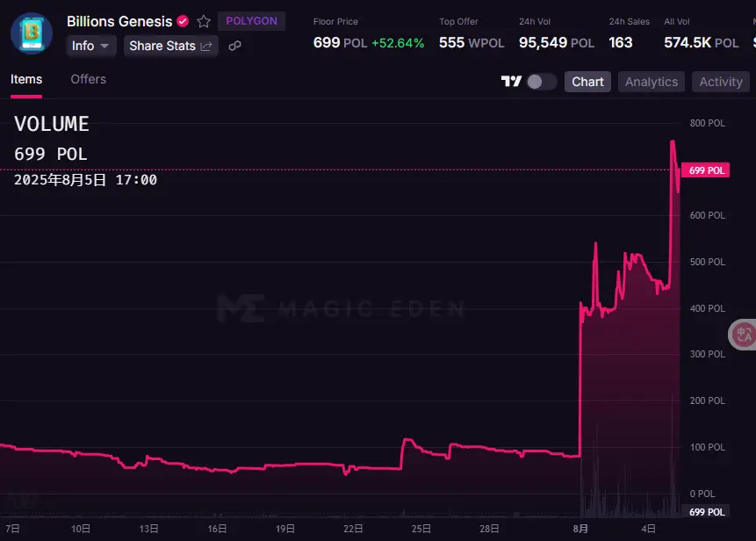Viewport: 756px width, 541px height.
Task: Click the 500 POL axis label
Action: click(x=708, y=262)
